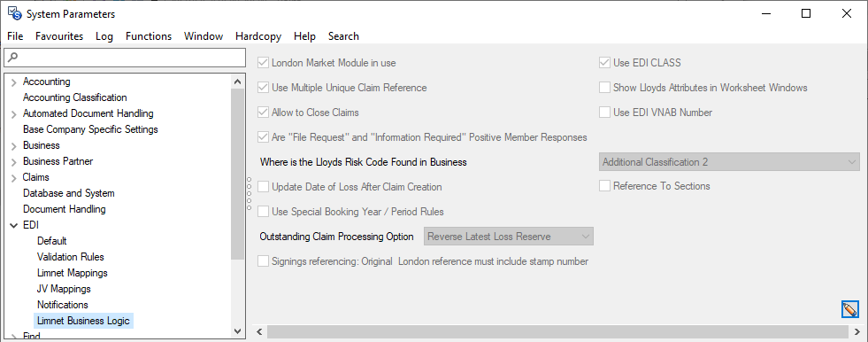The image size is (868, 342).
Task: Collapse the EDI tree node
Action: pyautogui.click(x=14, y=226)
